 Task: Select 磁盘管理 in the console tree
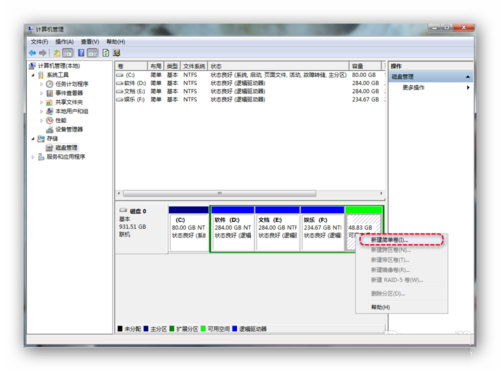click(66, 147)
